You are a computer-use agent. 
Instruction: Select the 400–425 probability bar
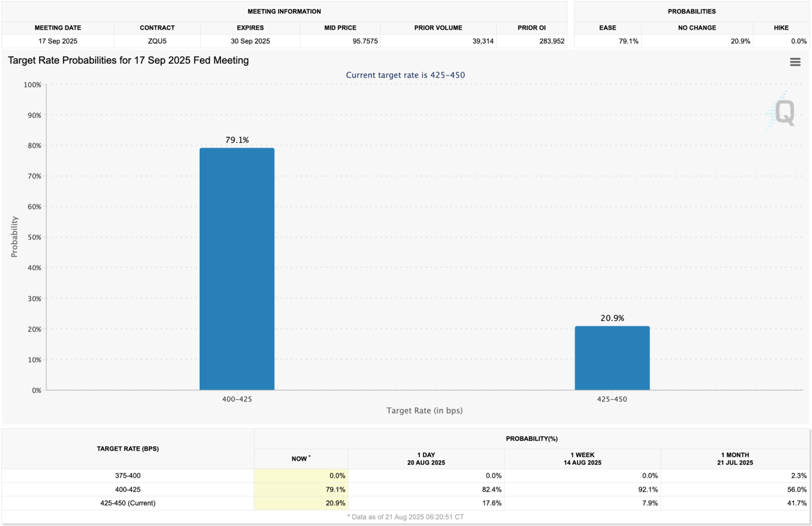[x=237, y=268]
